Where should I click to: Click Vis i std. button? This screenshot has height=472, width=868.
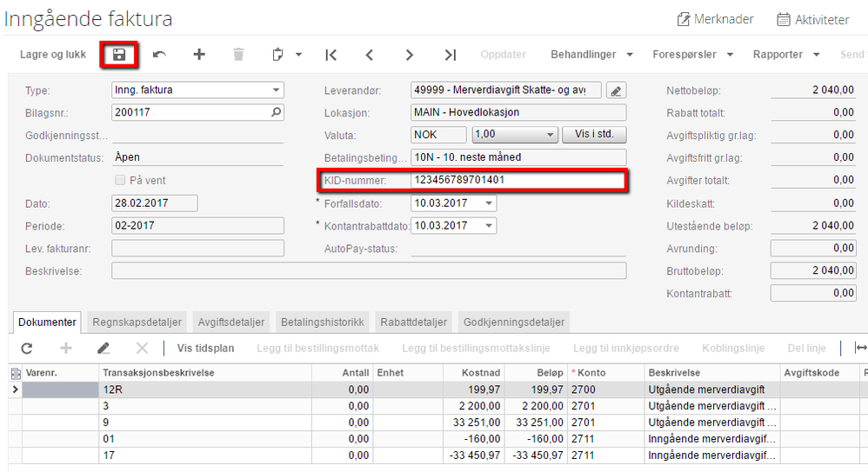(594, 135)
